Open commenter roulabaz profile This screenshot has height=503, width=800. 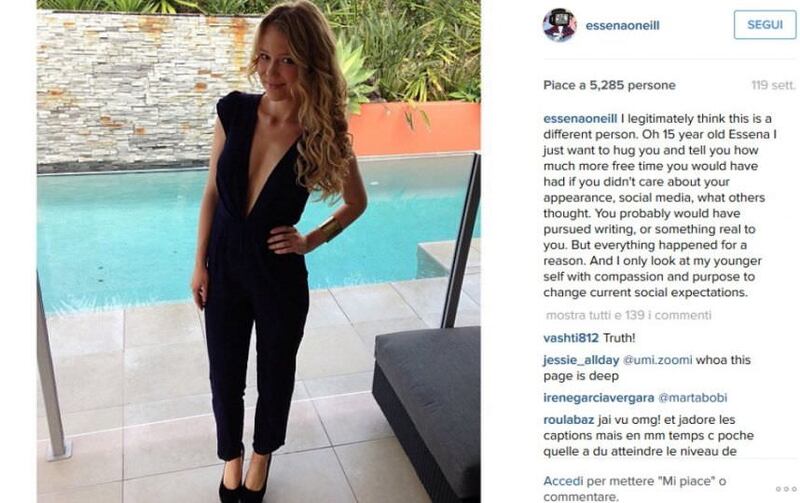coord(569,420)
